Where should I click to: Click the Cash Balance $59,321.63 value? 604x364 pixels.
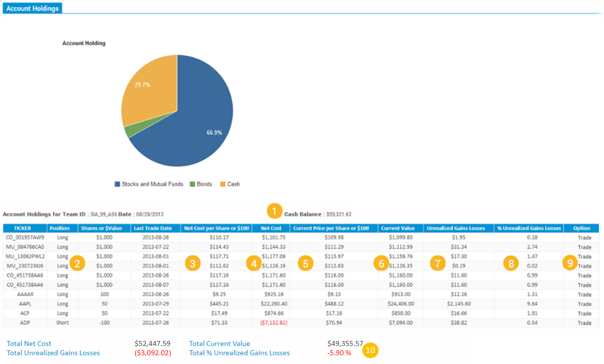tap(339, 214)
